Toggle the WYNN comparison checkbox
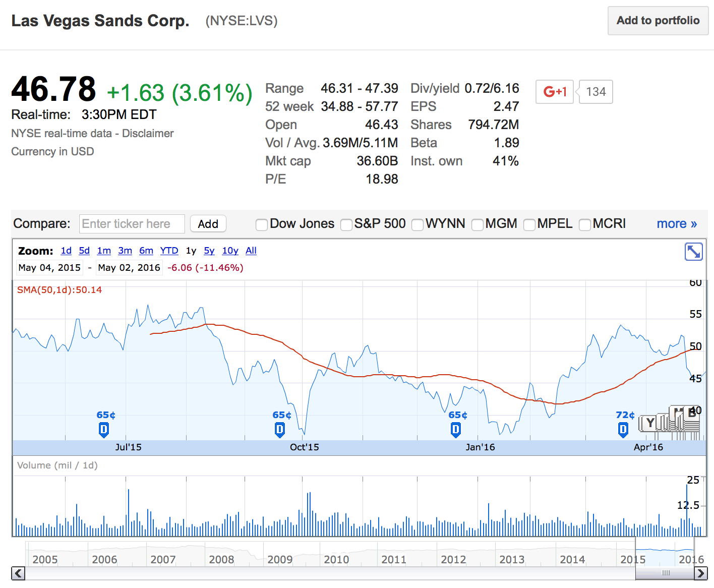This screenshot has height=588, width=714. [418, 224]
